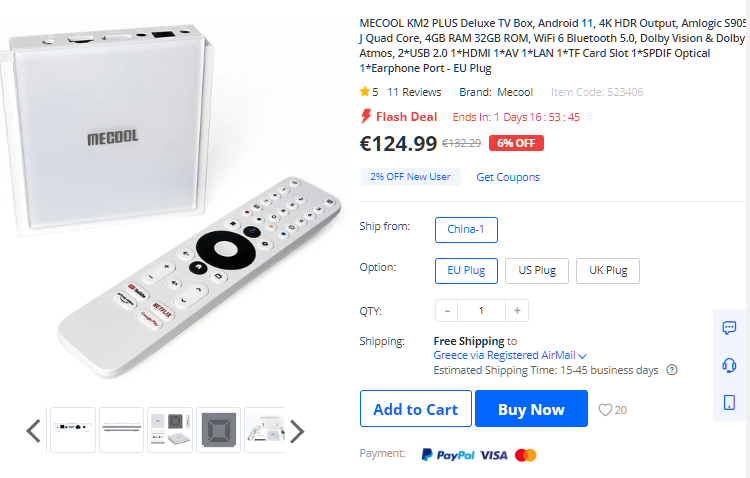This screenshot has width=750, height=478.
Task: Open the Get Coupons link
Action: pos(508,177)
